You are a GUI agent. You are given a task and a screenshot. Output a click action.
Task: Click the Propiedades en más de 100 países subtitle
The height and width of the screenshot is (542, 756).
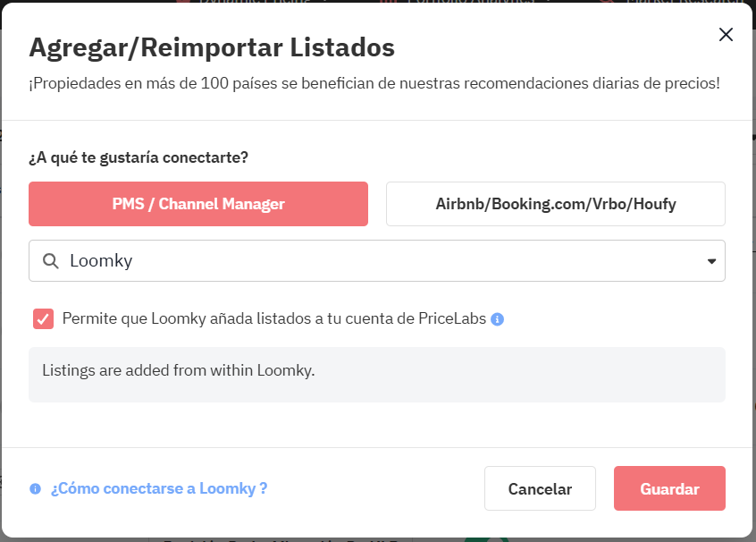pyautogui.click(x=374, y=83)
